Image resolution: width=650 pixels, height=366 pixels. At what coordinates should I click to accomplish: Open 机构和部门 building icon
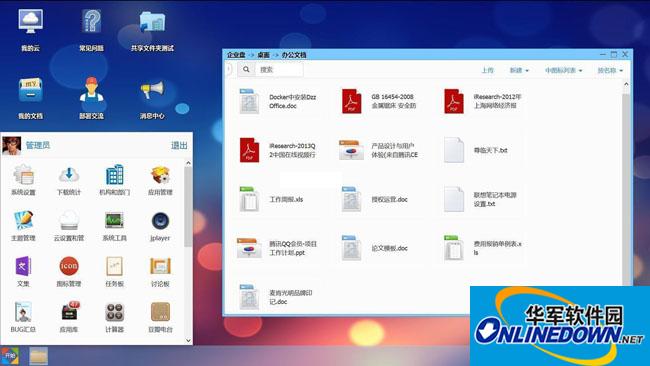114,175
